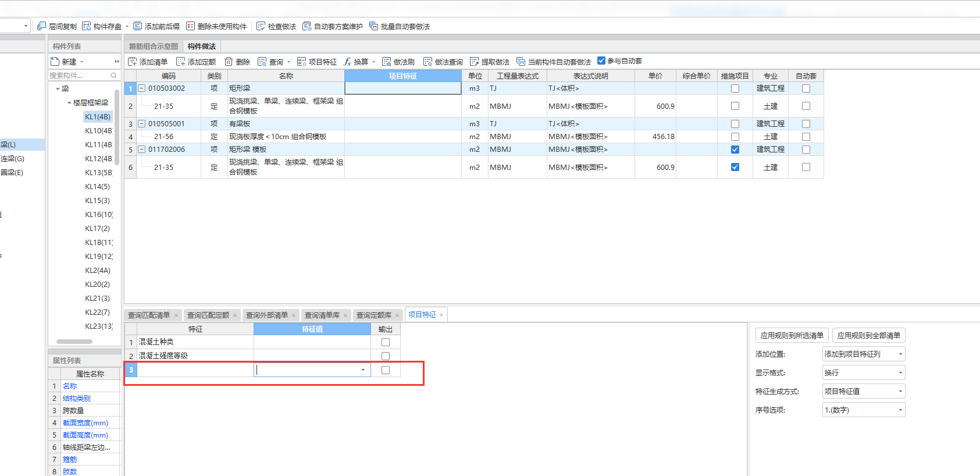This screenshot has width=980, height=476.
Task: Check 措施项目 box for row 21-56
Action: coord(735,137)
